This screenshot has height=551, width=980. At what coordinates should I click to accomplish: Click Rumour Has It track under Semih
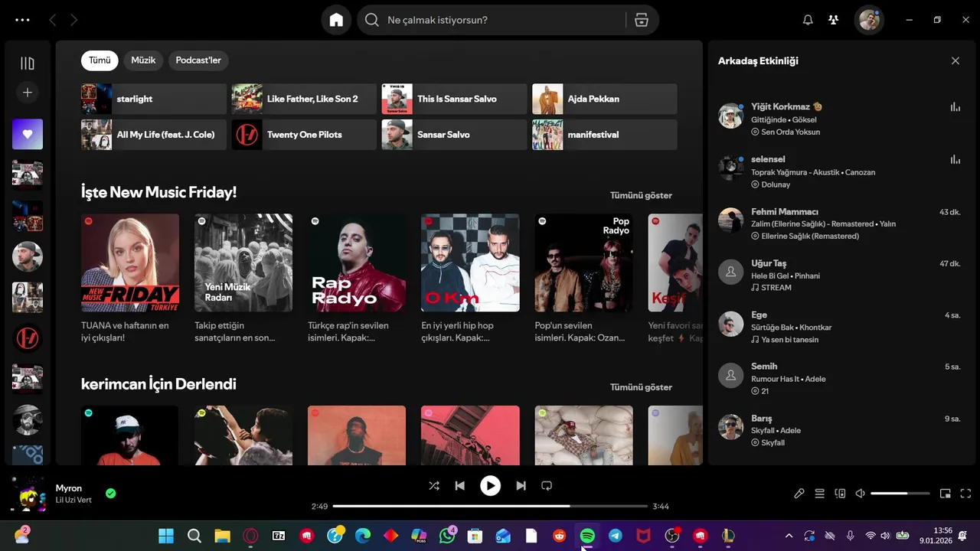click(776, 379)
